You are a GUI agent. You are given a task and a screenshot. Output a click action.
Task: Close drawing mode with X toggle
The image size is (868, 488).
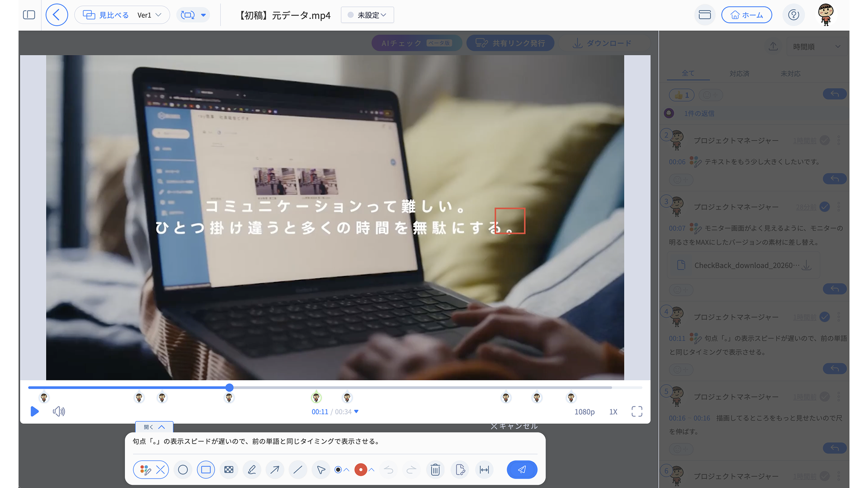[160, 470]
